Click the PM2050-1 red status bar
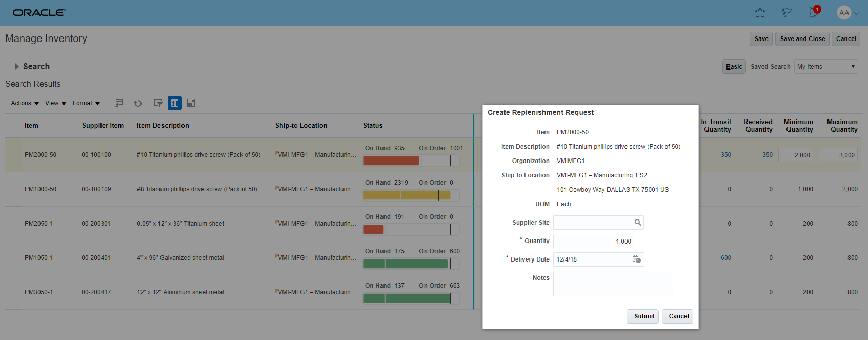868x340 pixels. [411, 229]
